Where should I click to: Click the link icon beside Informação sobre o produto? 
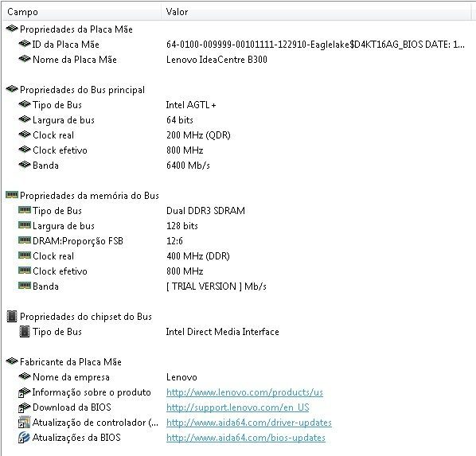(25, 392)
